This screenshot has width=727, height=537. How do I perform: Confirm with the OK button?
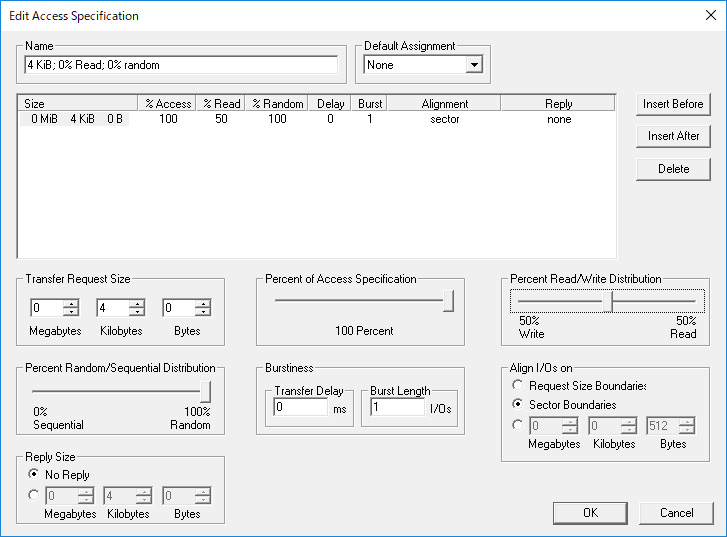tap(590, 513)
